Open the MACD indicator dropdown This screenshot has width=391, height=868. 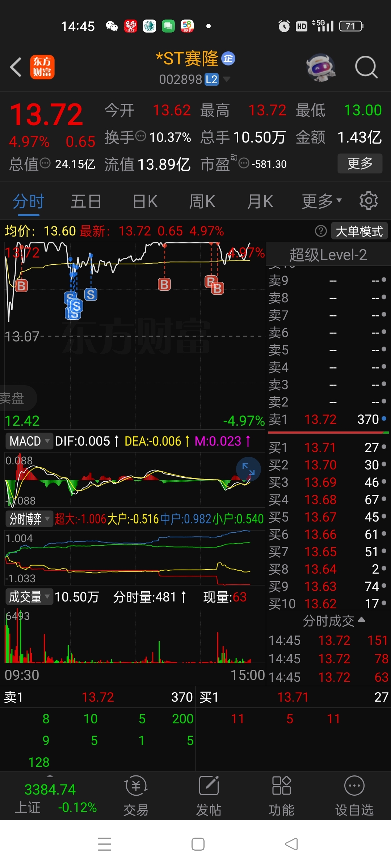point(29,441)
